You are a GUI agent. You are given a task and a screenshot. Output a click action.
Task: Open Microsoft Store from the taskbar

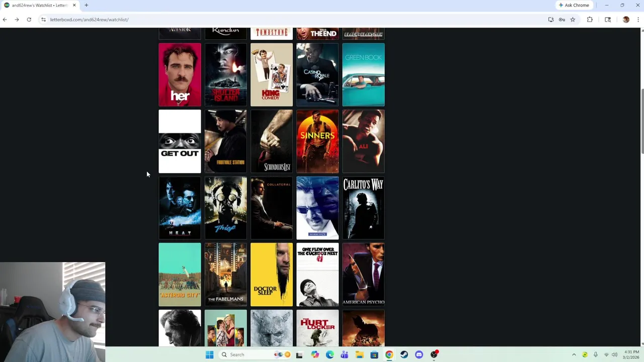pos(374,354)
